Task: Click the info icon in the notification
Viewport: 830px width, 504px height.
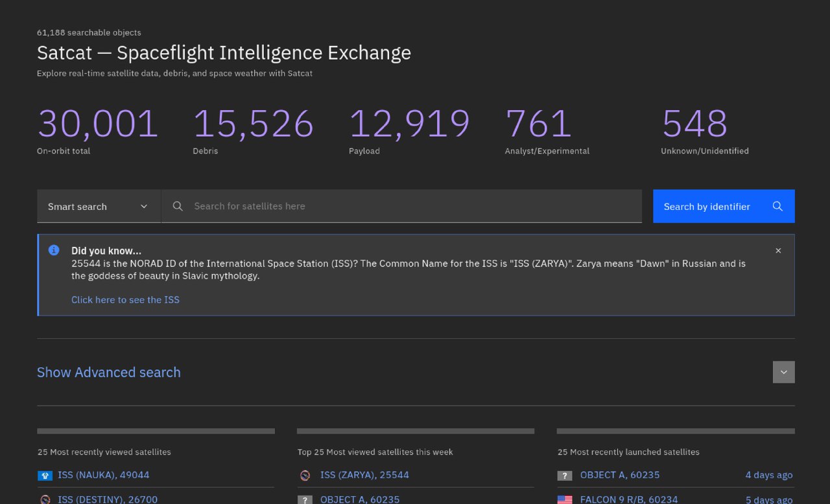Action: tap(54, 250)
